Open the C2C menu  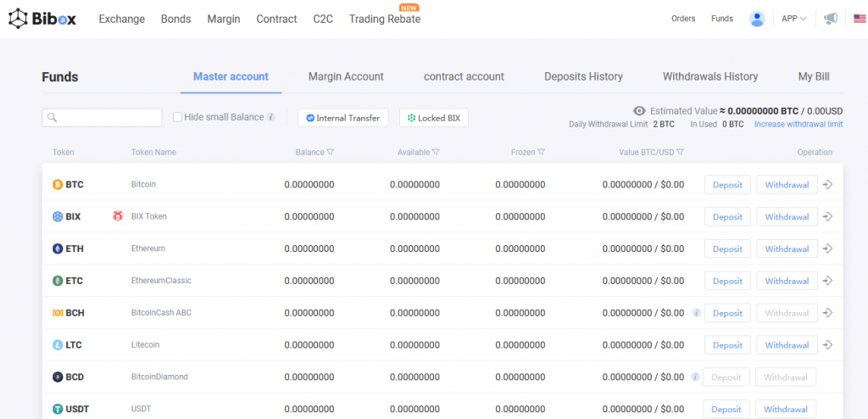pyautogui.click(x=323, y=19)
